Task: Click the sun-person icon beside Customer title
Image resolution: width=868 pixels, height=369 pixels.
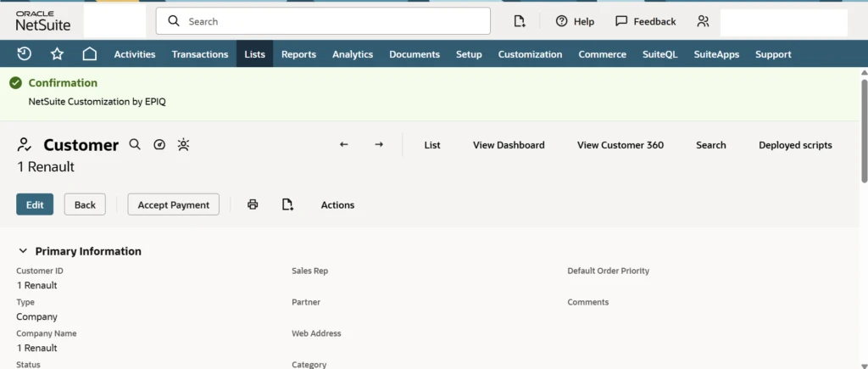Action: point(183,144)
